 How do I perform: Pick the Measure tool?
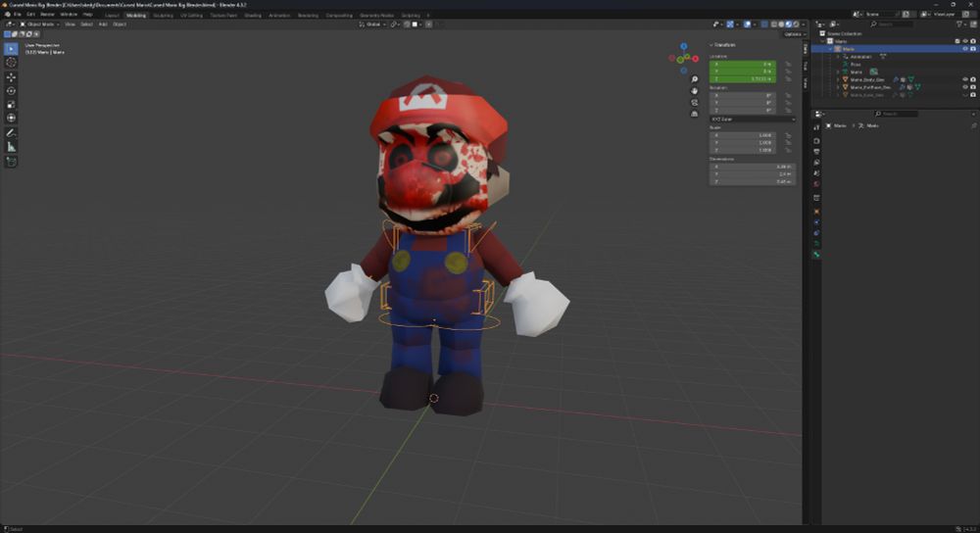pyautogui.click(x=12, y=146)
